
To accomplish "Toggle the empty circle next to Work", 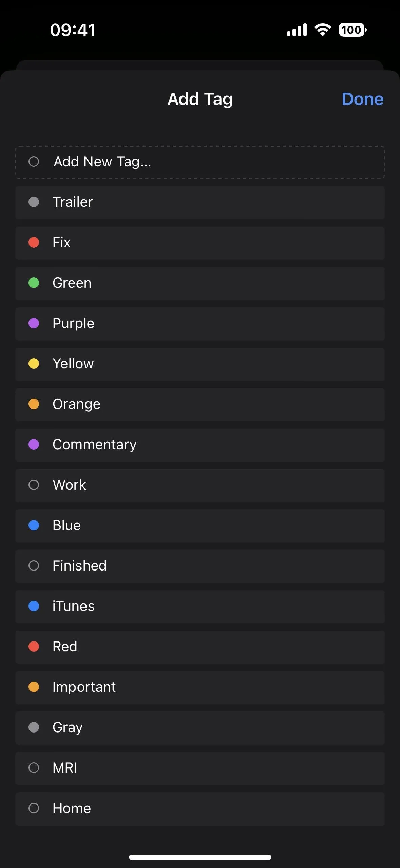I will point(34,485).
